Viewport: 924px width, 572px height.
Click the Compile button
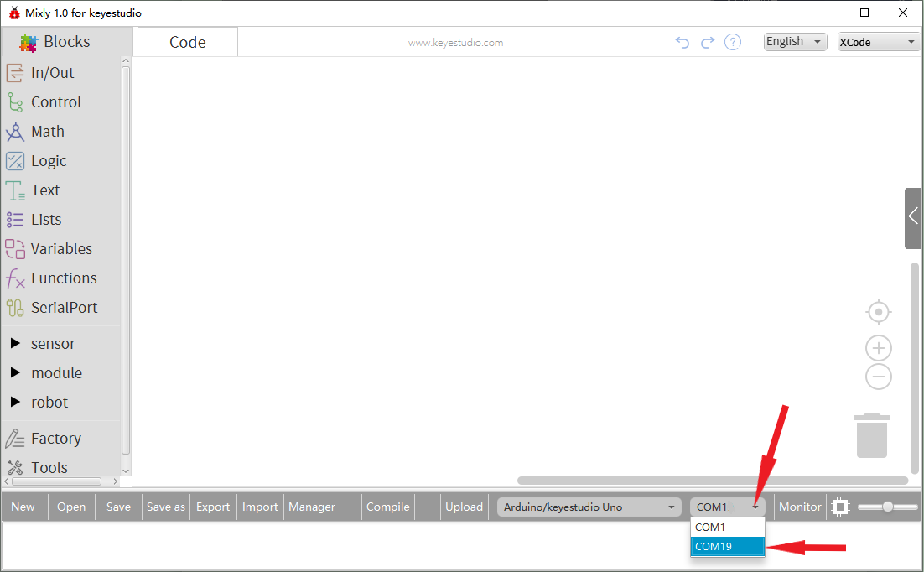(x=387, y=507)
